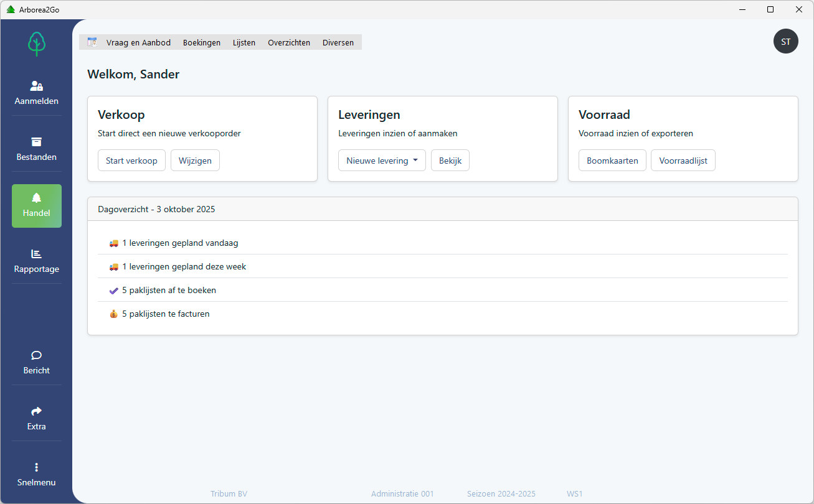Open the Bericht message bubble

[x=37, y=362]
